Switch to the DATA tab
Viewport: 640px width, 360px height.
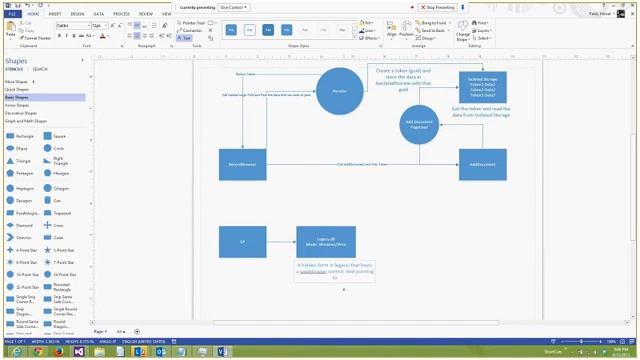coord(98,14)
